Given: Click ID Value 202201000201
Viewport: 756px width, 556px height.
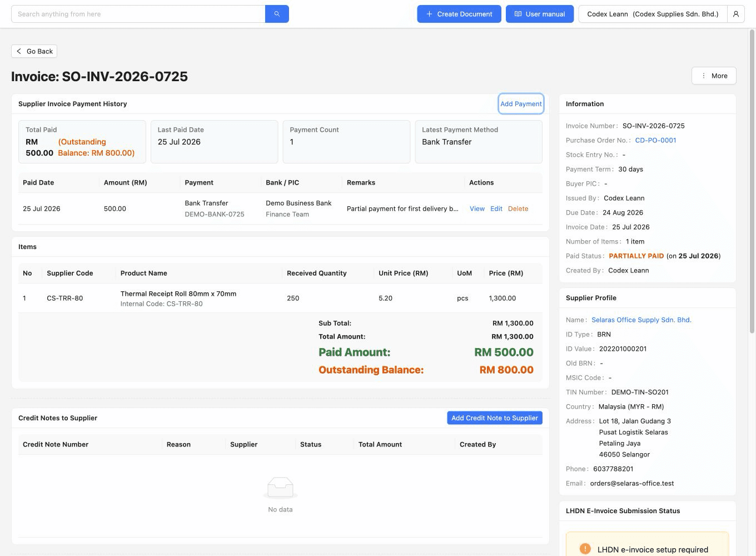Looking at the screenshot, I should [x=623, y=349].
